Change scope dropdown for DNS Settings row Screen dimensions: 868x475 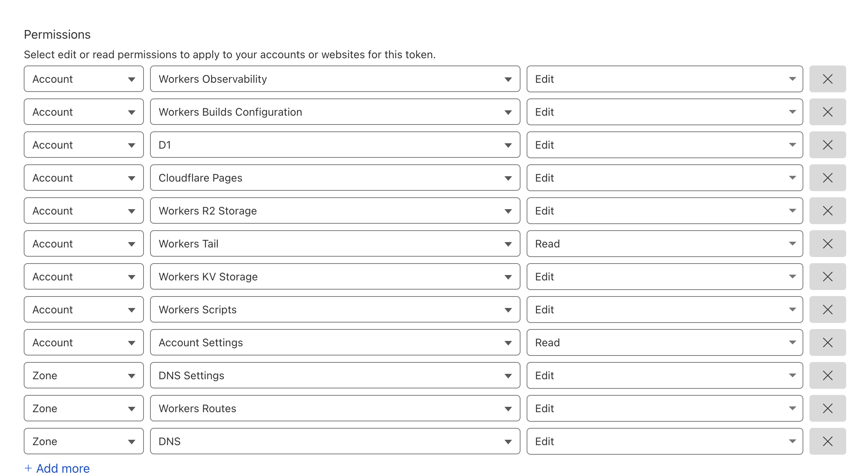click(83, 375)
